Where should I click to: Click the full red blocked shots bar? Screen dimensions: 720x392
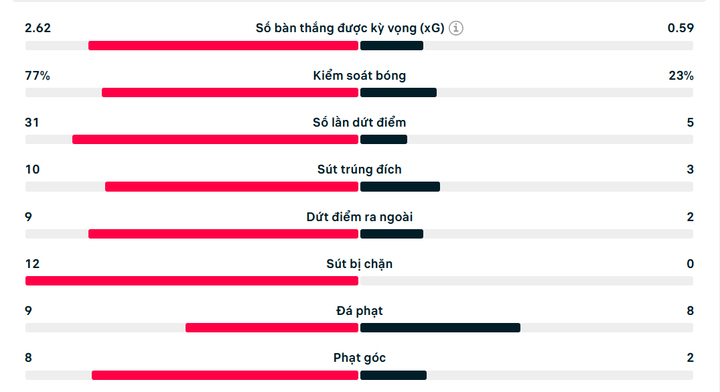(192, 280)
